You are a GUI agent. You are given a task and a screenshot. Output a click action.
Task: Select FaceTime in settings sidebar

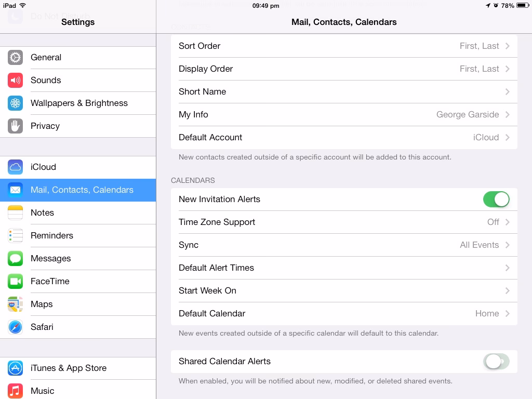[78, 281]
